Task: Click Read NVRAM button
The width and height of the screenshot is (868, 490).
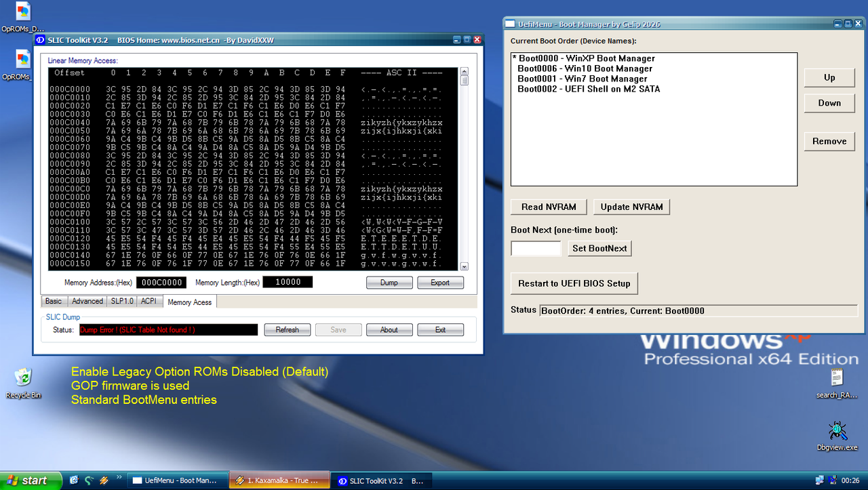Action: tap(549, 207)
